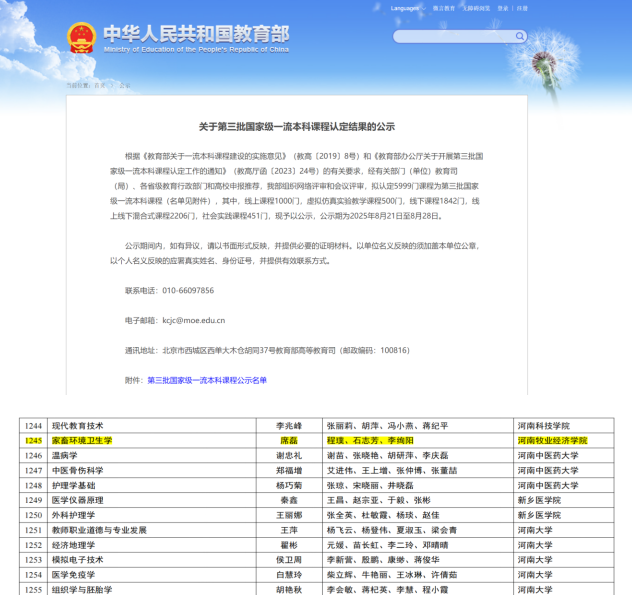632x595 pixels.
Task: Select highlighted course 家畜环境卫生学 in row 1245
Action: coord(82,440)
